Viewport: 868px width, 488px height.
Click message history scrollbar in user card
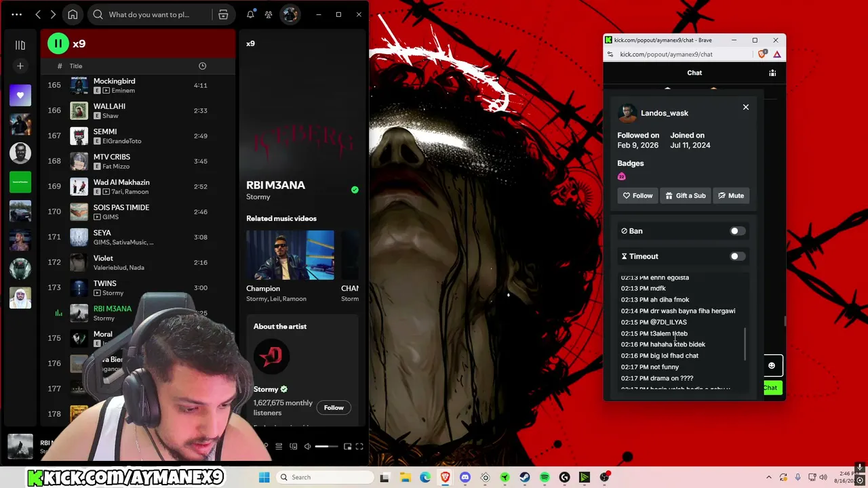pyautogui.click(x=745, y=344)
